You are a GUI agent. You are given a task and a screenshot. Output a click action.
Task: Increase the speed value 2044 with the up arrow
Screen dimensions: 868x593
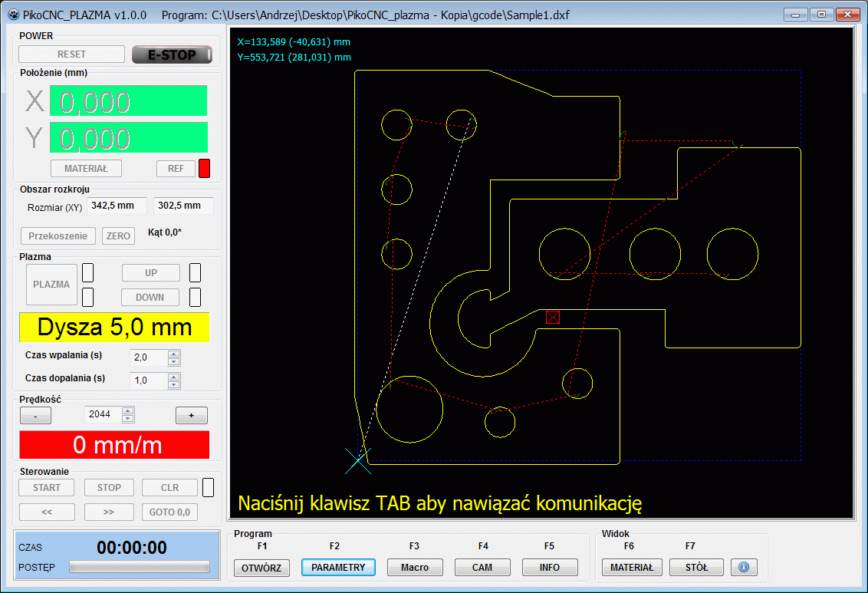click(128, 410)
